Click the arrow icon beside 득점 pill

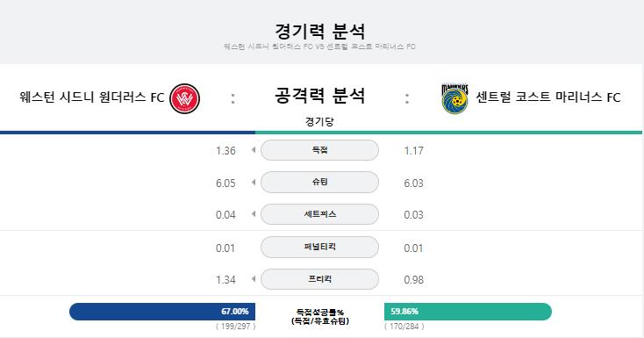[254, 150]
